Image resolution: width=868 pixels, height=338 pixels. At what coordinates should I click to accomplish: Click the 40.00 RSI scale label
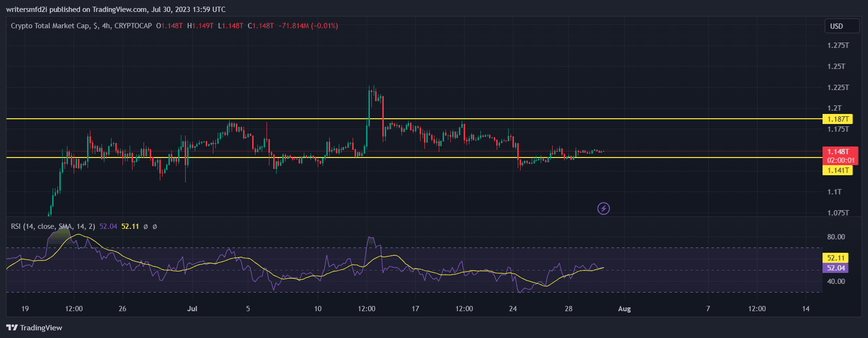[x=836, y=281]
